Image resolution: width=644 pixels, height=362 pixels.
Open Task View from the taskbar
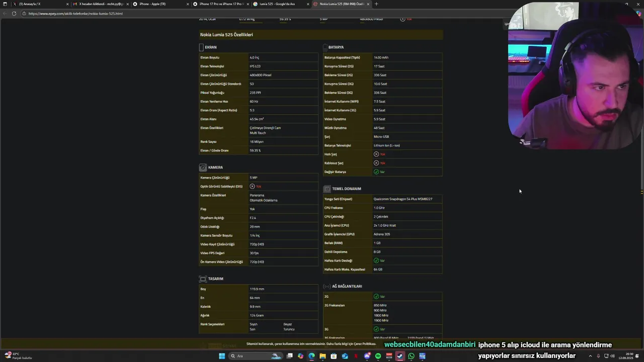pos(289,356)
